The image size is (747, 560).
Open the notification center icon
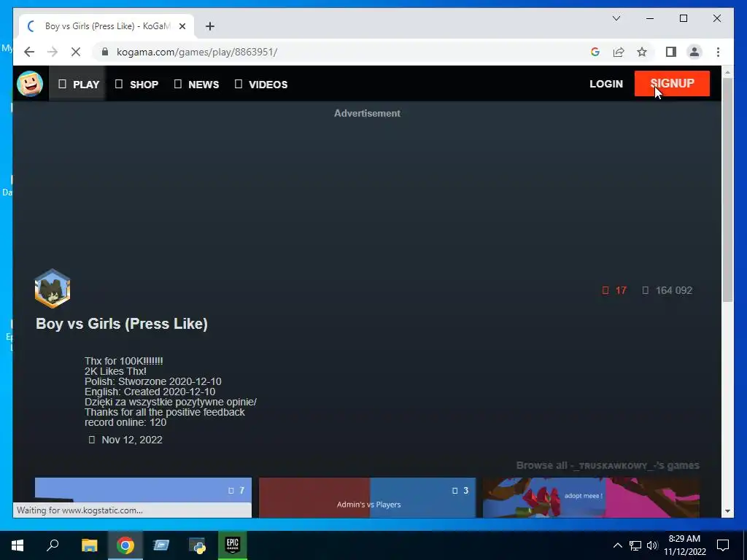pos(723,545)
